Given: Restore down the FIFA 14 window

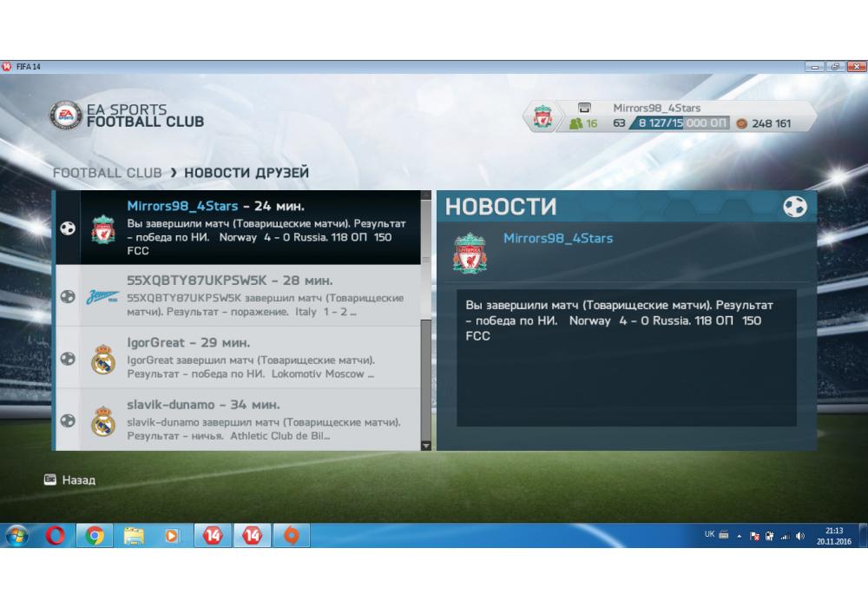Looking at the screenshot, I should (835, 67).
